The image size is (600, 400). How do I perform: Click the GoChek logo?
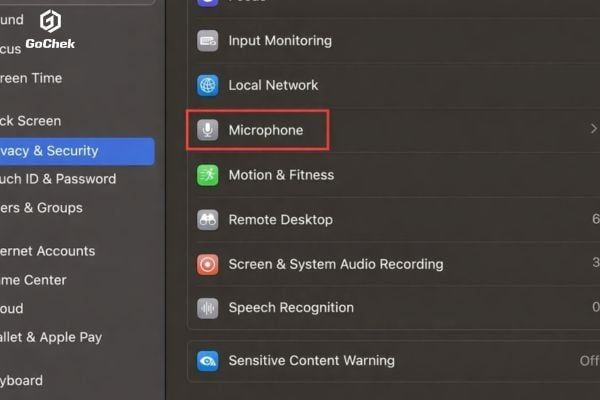point(51,30)
